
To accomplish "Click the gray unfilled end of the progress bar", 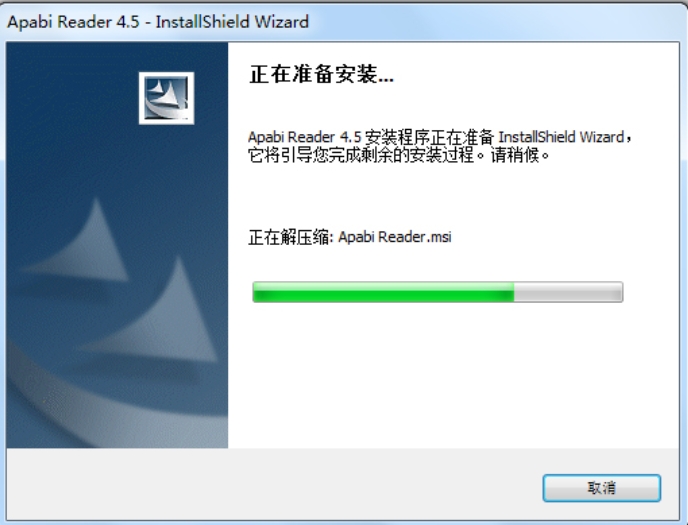I will pos(568,292).
